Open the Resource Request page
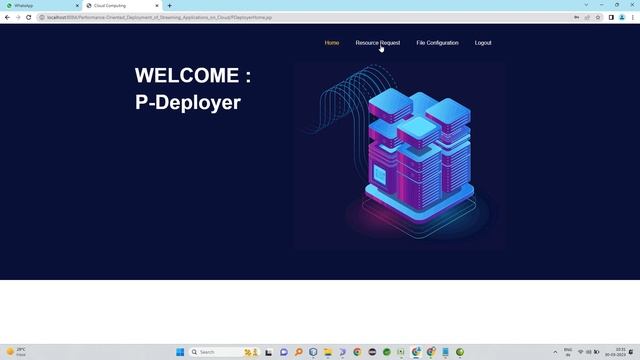 pos(378,43)
